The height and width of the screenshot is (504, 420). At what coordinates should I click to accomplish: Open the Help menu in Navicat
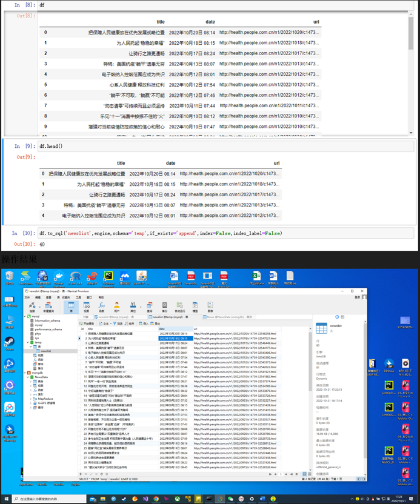point(101,297)
